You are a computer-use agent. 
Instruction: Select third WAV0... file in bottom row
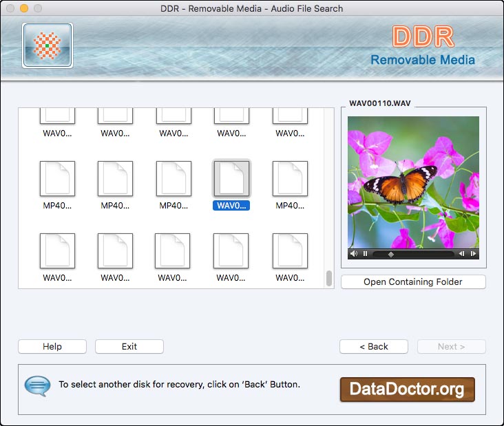pyautogui.click(x=172, y=251)
